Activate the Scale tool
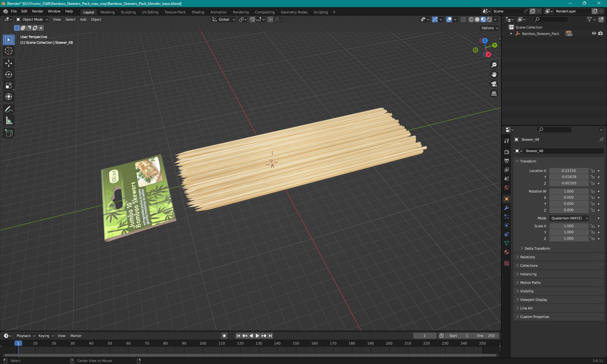The image size is (607, 364). (9, 86)
